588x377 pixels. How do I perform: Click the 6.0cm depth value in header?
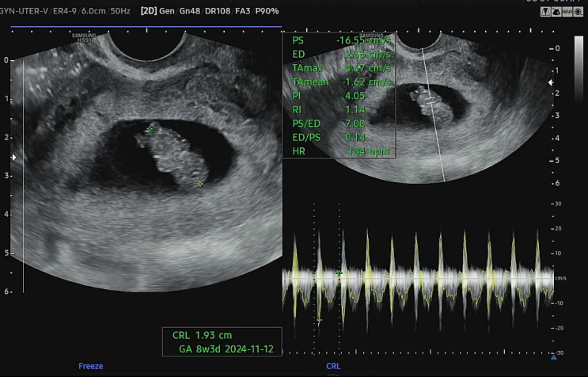pos(93,11)
